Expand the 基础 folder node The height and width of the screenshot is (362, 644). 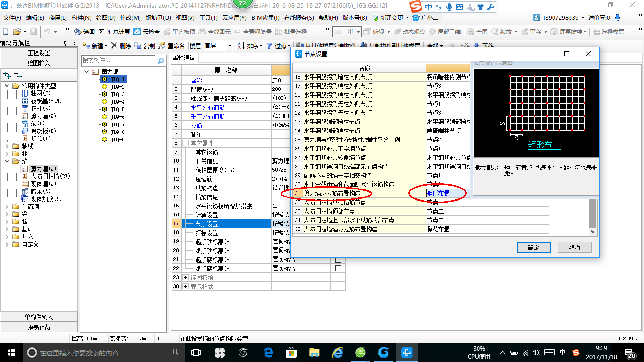pos(7,229)
